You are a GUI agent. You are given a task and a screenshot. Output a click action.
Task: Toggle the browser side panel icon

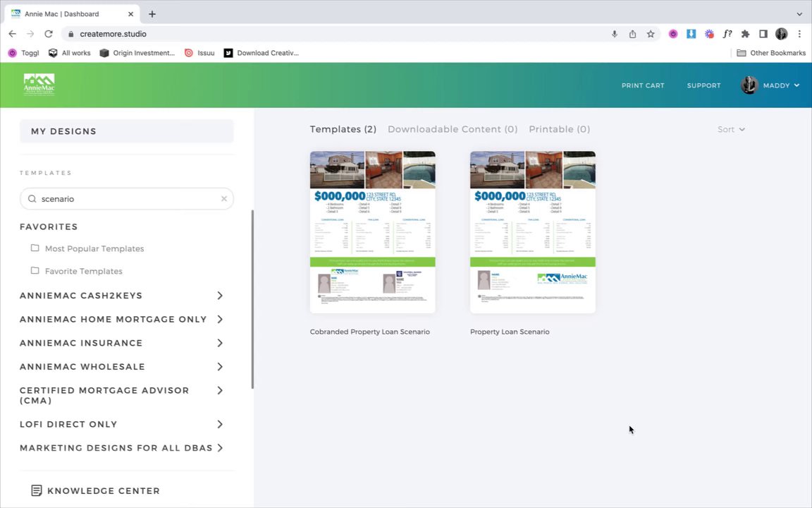[763, 34]
